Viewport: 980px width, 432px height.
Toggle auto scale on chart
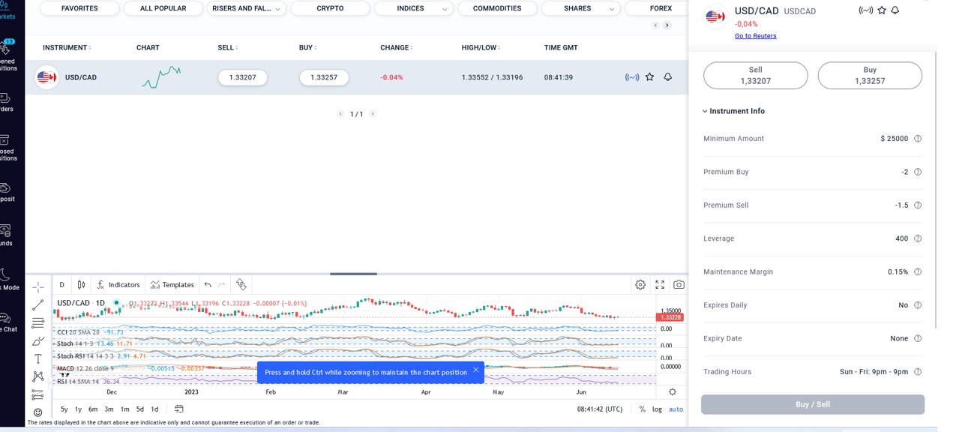click(x=676, y=409)
